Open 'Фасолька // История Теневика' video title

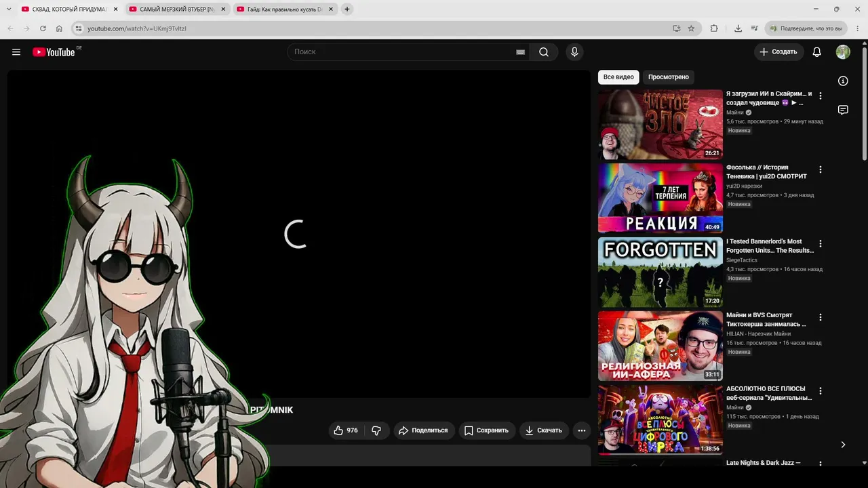(x=766, y=172)
